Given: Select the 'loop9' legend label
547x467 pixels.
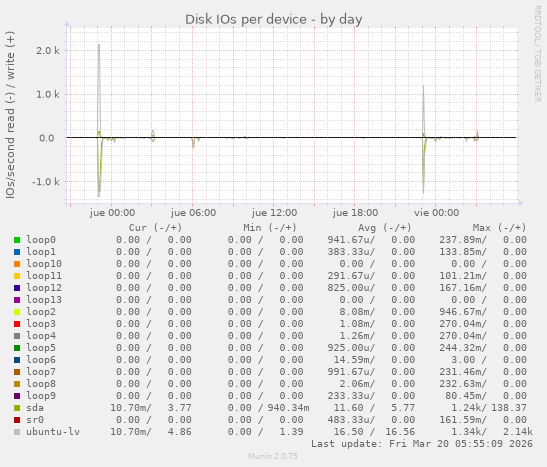Looking at the screenshot, I should (41, 396).
